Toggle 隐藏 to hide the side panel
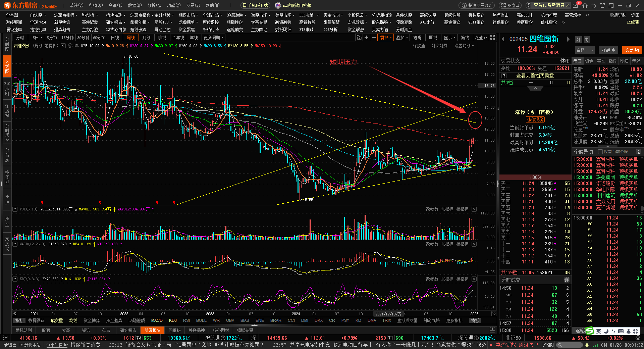 pyautogui.click(x=481, y=38)
